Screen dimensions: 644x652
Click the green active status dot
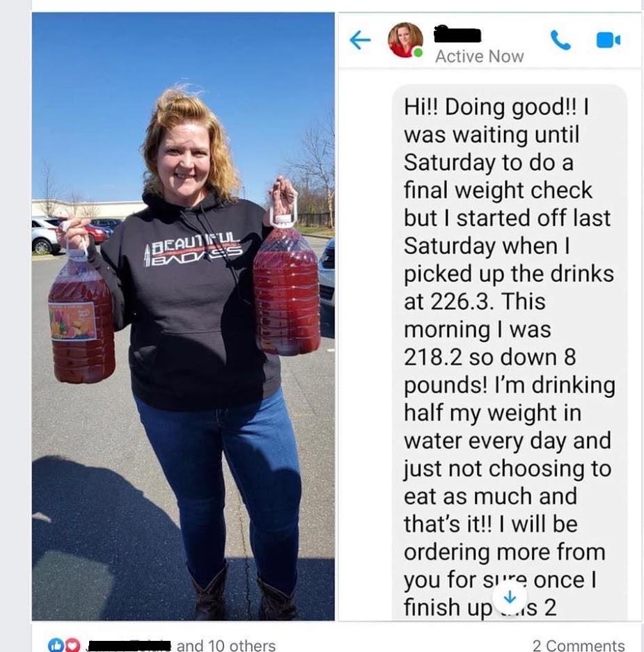(x=418, y=53)
